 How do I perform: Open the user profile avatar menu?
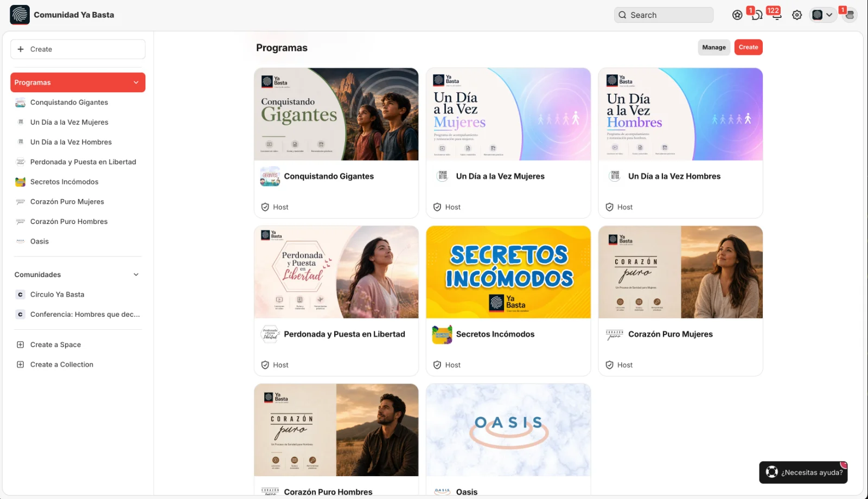(x=850, y=15)
